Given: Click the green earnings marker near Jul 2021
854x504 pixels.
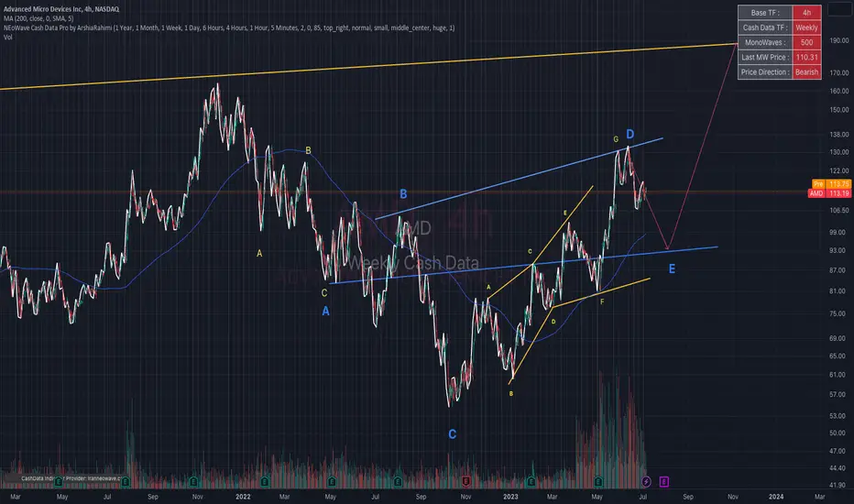Looking at the screenshot, I should [x=126, y=482].
